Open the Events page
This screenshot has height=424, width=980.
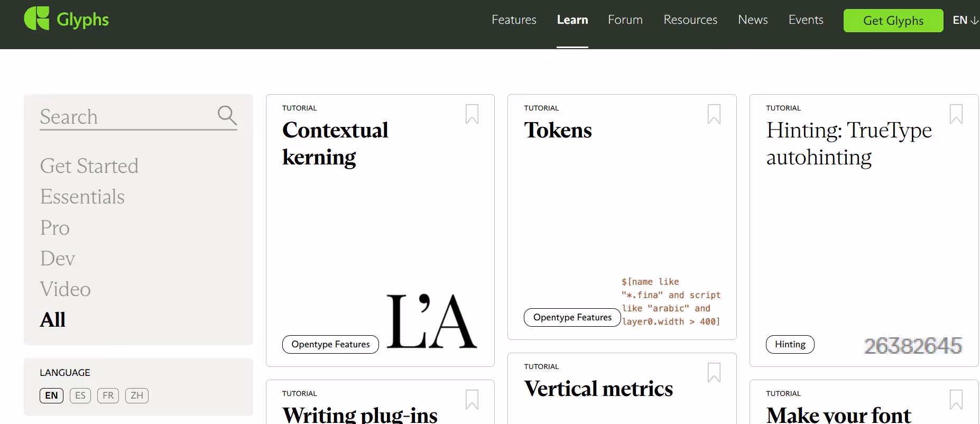tap(806, 20)
